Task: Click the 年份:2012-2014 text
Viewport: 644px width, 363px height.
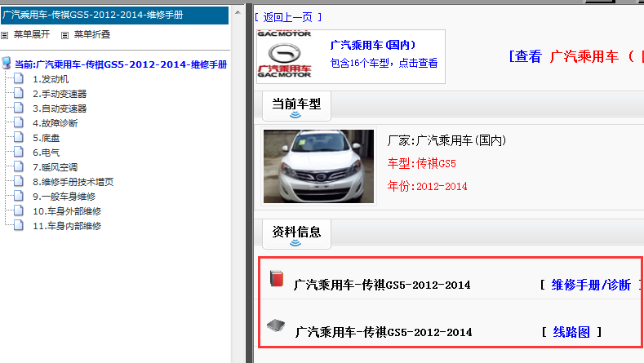Action: [427, 187]
